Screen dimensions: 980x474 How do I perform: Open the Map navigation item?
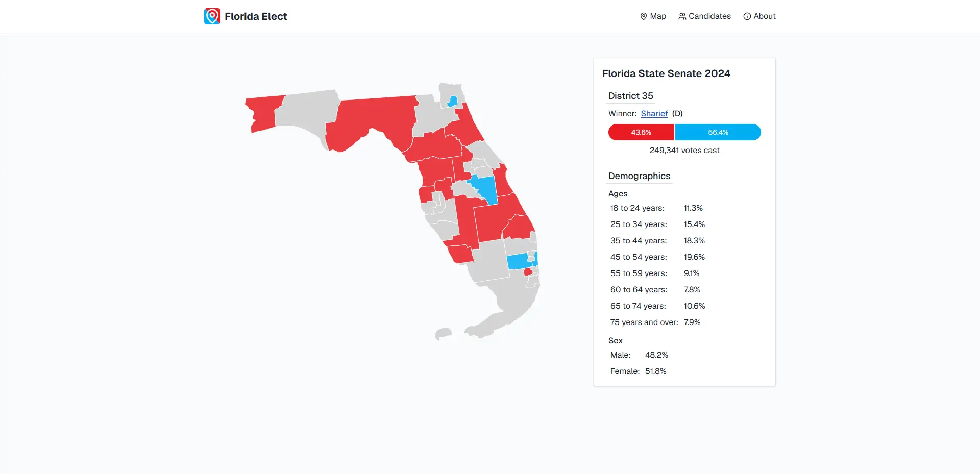pos(658,16)
